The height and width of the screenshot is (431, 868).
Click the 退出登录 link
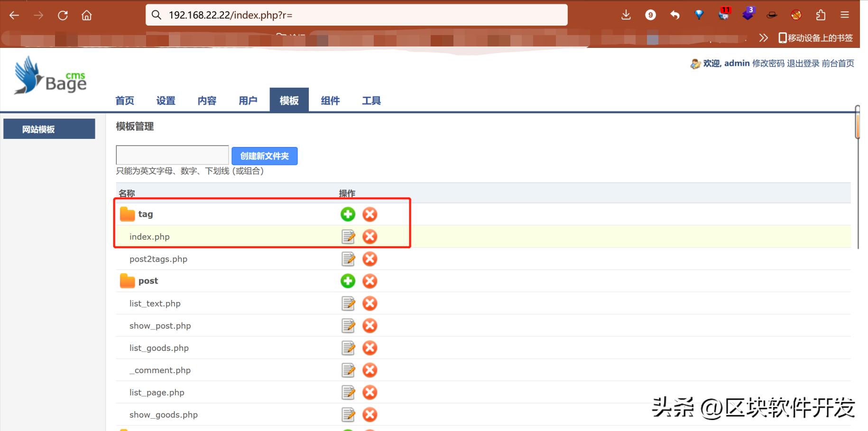[803, 64]
